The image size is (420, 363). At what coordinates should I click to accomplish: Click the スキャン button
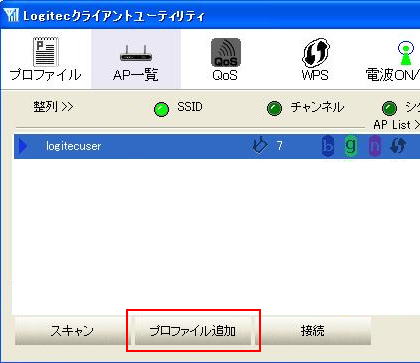pos(72,331)
